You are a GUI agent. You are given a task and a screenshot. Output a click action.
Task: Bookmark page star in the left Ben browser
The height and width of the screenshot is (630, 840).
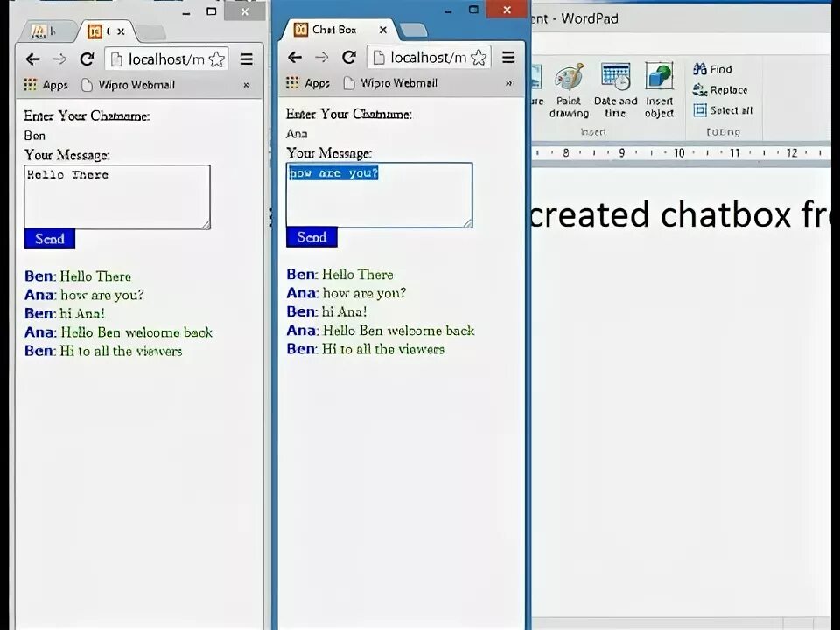click(x=217, y=59)
